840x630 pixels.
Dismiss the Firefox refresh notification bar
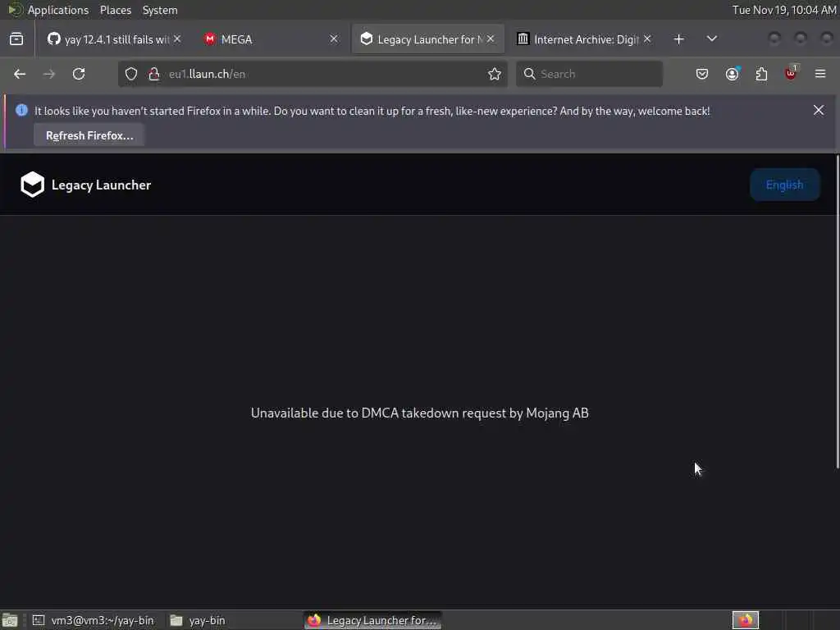(x=819, y=111)
